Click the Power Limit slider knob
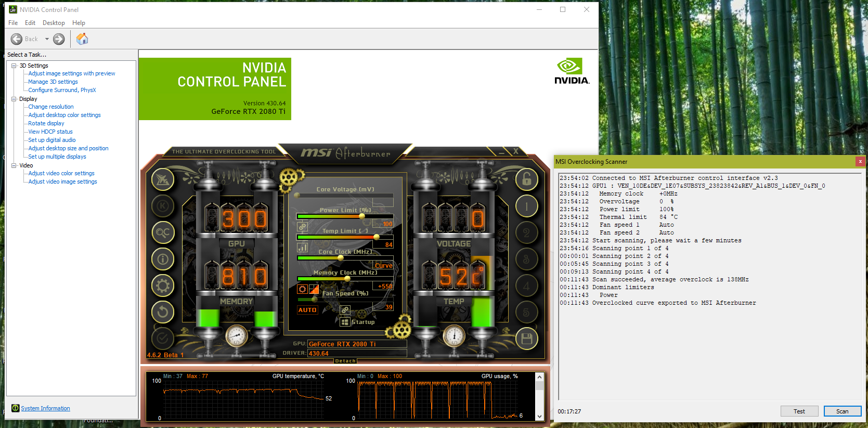The width and height of the screenshot is (868, 428). tap(361, 216)
